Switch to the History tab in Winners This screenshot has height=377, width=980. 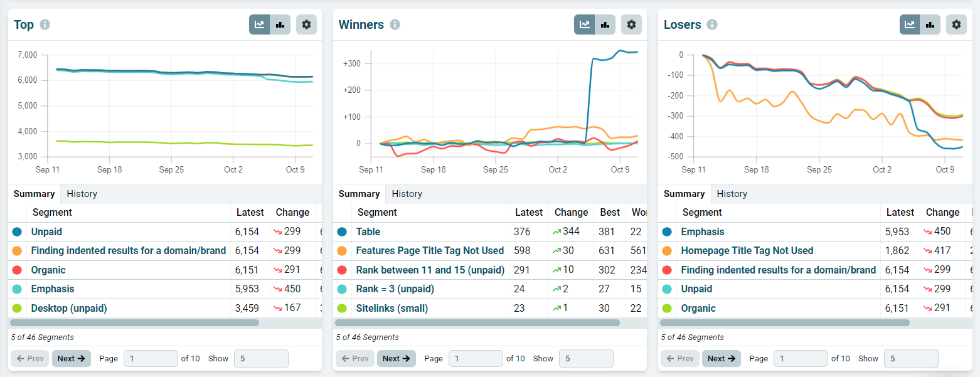coord(407,193)
